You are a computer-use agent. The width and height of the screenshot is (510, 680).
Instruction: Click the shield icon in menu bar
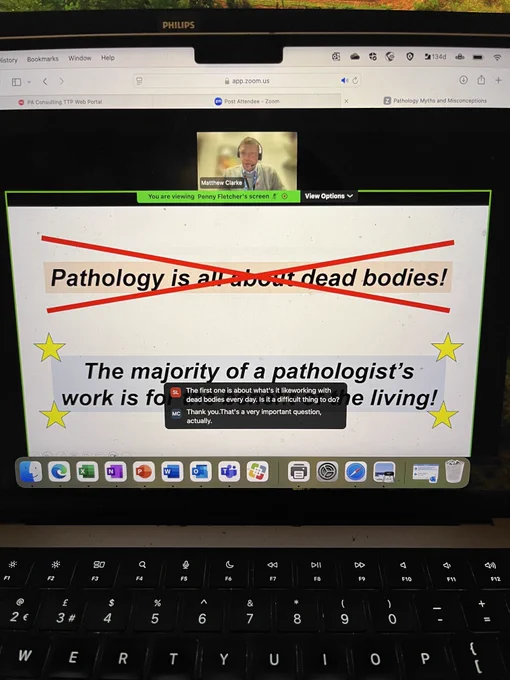point(410,56)
